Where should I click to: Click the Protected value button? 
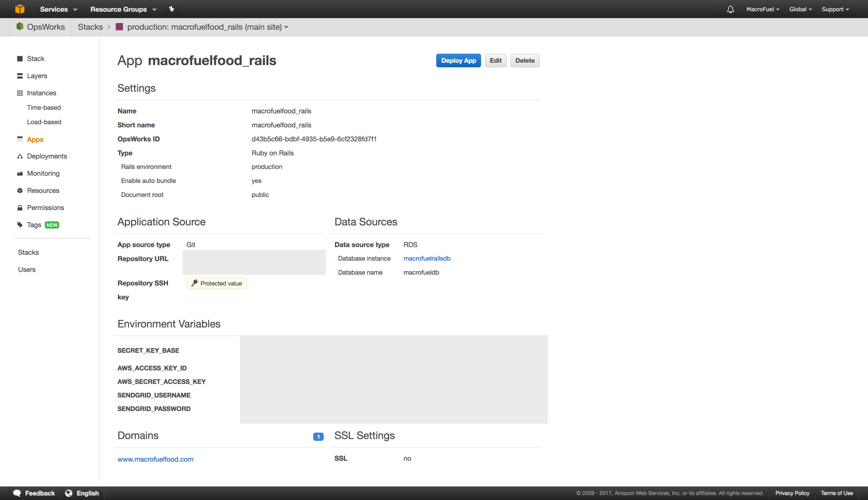click(x=217, y=283)
